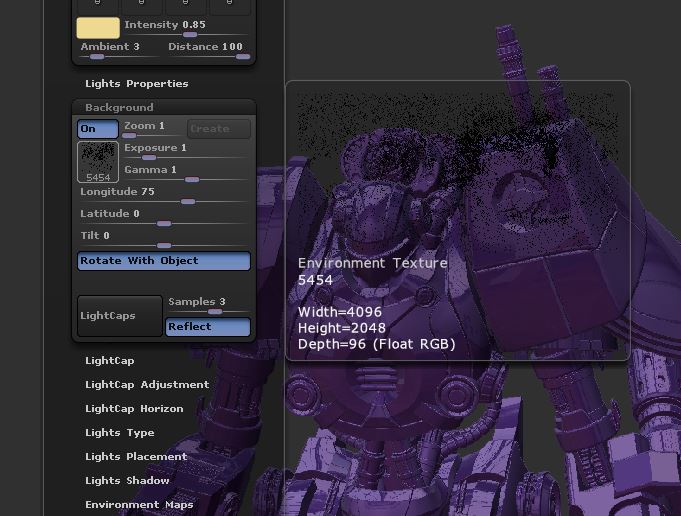Open the Environment Maps submenu

tap(139, 505)
